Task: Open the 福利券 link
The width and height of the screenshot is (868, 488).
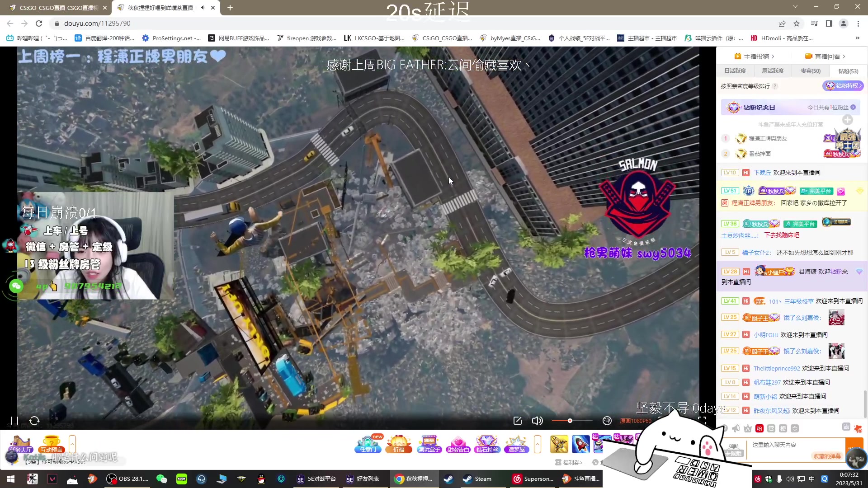Action: pyautogui.click(x=569, y=462)
